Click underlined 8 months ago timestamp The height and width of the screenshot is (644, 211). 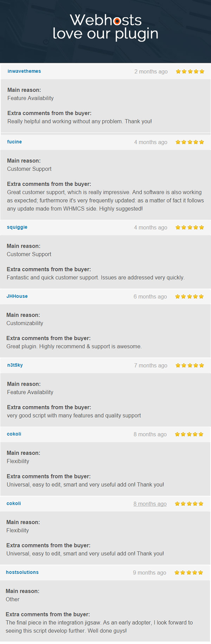pos(150,504)
